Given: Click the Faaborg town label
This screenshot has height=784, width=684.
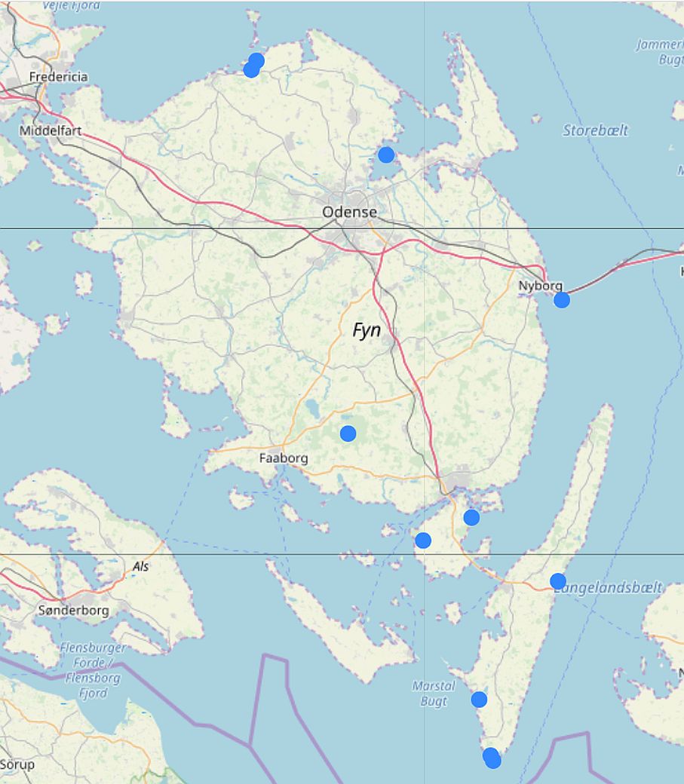Looking at the screenshot, I should [x=284, y=458].
